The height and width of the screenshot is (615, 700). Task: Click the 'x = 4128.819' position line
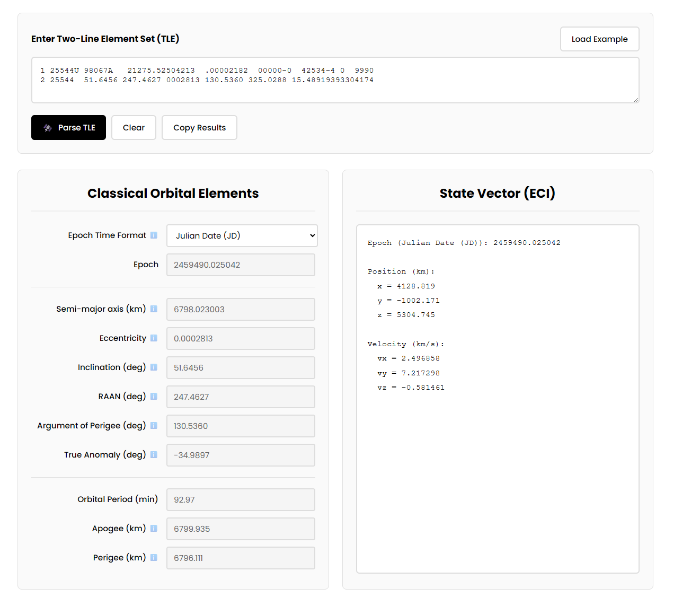(x=406, y=286)
